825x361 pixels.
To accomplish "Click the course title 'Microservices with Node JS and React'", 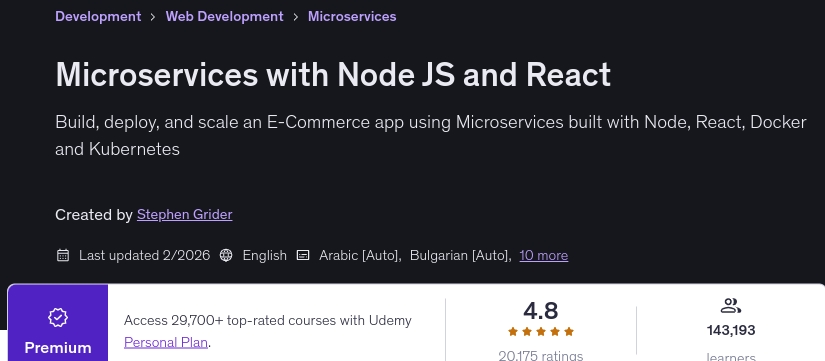I will pyautogui.click(x=333, y=75).
